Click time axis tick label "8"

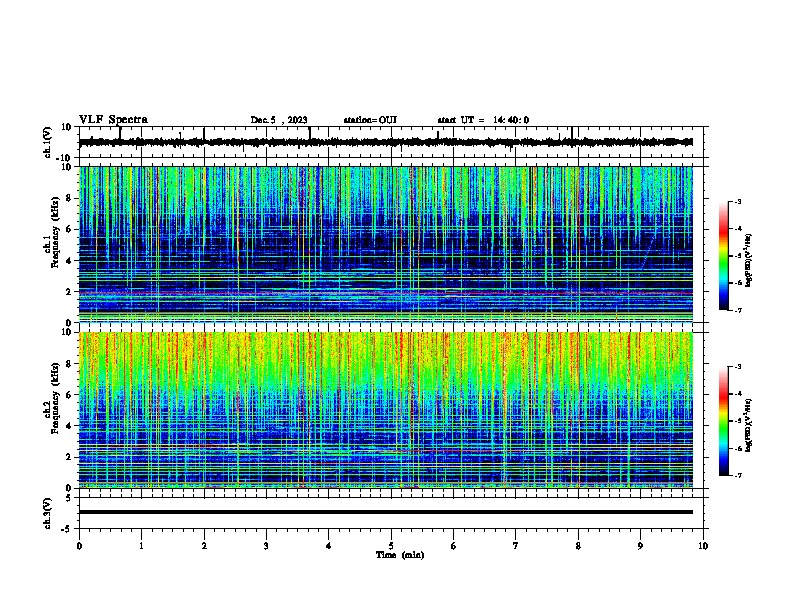[578, 546]
